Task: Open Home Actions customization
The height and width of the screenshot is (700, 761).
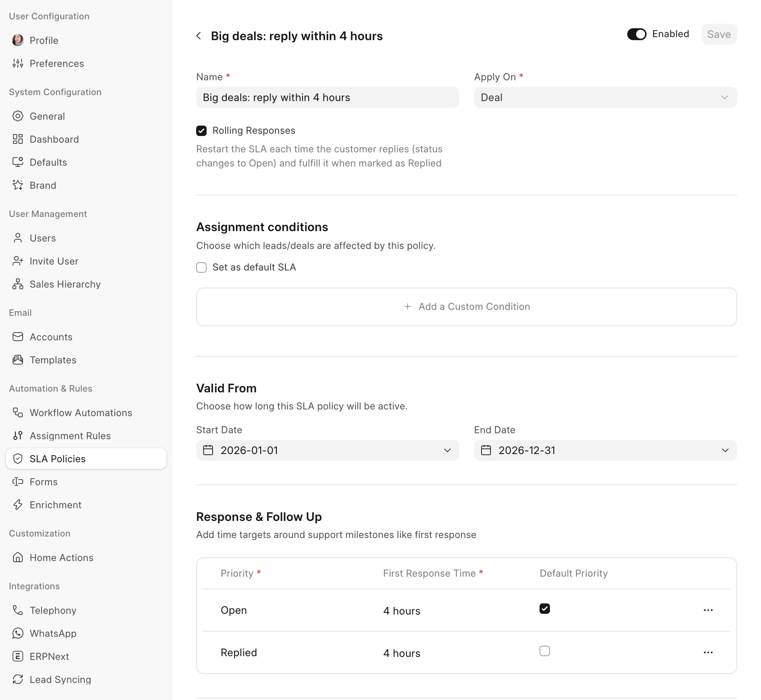Action: (x=86, y=558)
